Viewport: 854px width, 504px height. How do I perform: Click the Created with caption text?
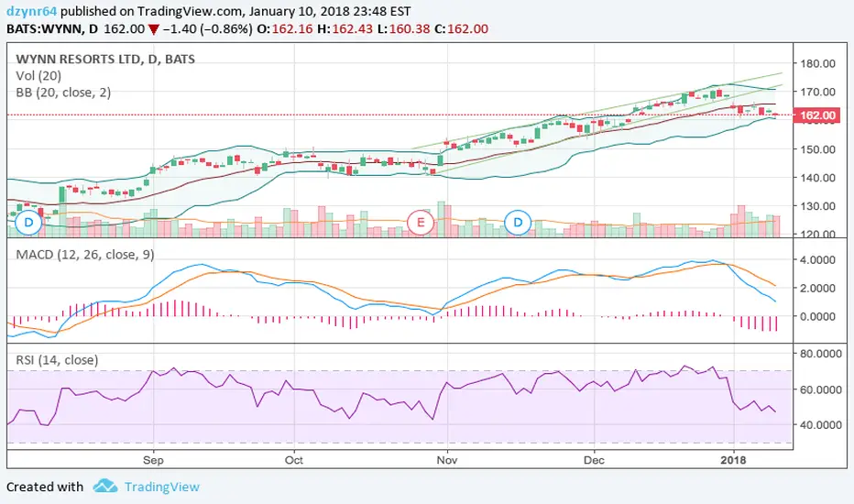click(x=45, y=487)
